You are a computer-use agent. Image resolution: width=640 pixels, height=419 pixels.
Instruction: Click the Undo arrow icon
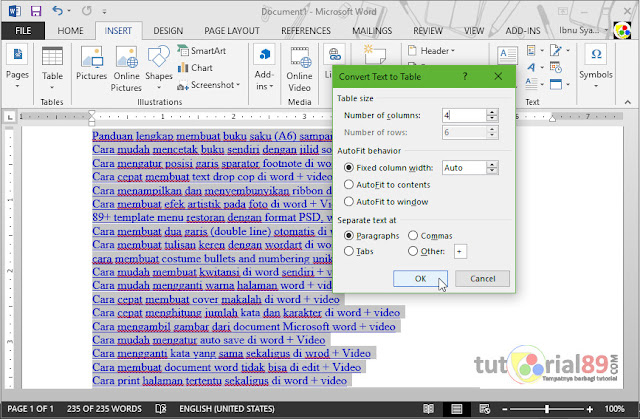(58, 11)
